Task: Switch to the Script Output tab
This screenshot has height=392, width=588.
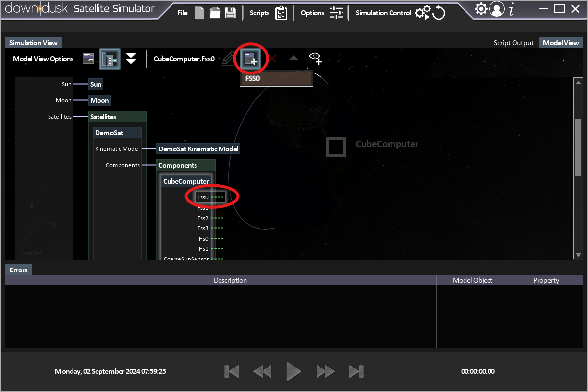Action: pyautogui.click(x=514, y=43)
